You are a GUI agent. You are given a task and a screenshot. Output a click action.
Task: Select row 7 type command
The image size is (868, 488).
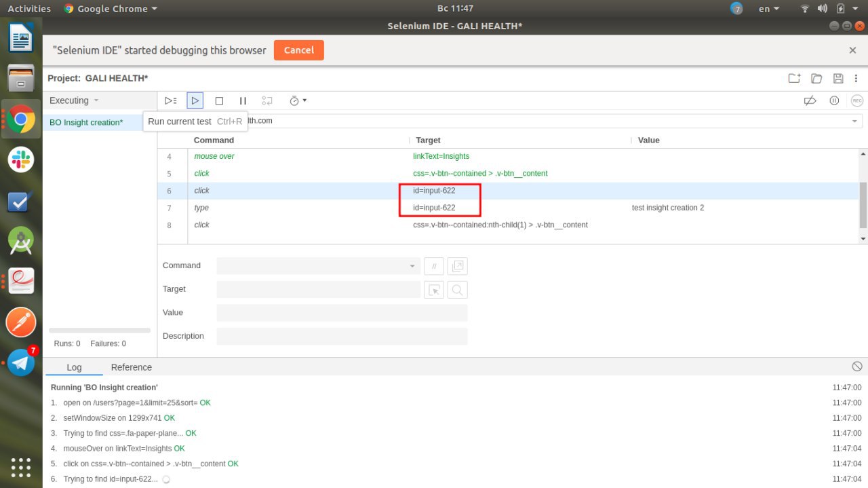(x=508, y=208)
